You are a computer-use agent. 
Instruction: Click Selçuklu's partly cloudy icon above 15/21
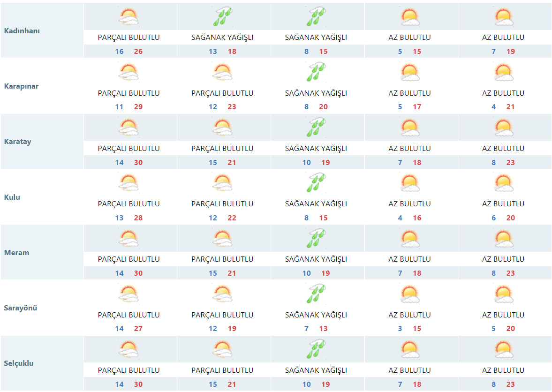(222, 350)
